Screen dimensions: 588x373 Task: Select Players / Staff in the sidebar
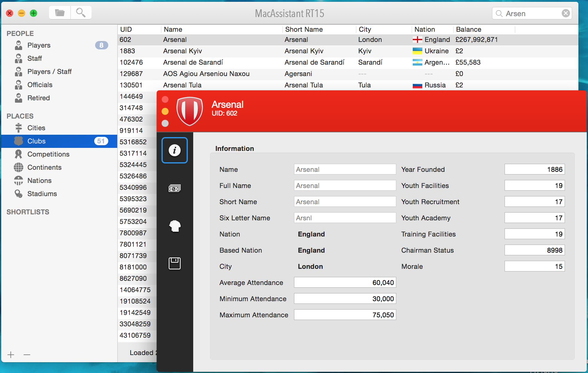pyautogui.click(x=60, y=72)
